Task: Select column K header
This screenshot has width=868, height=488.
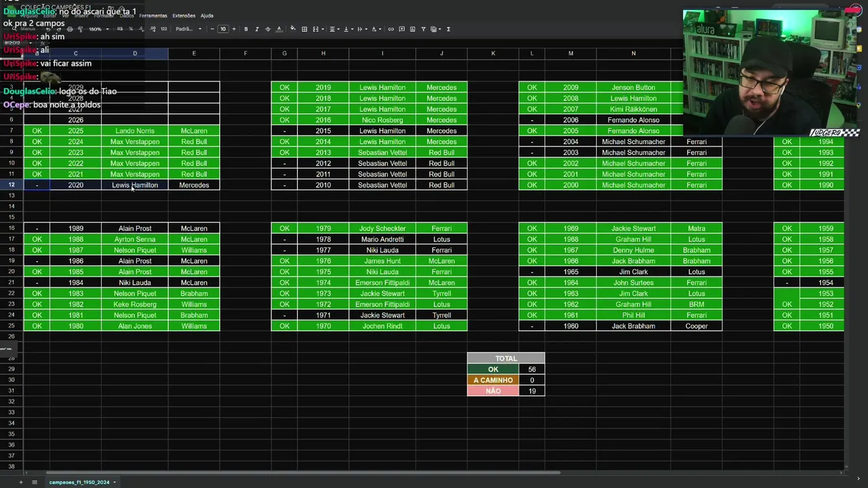Action: [493, 54]
